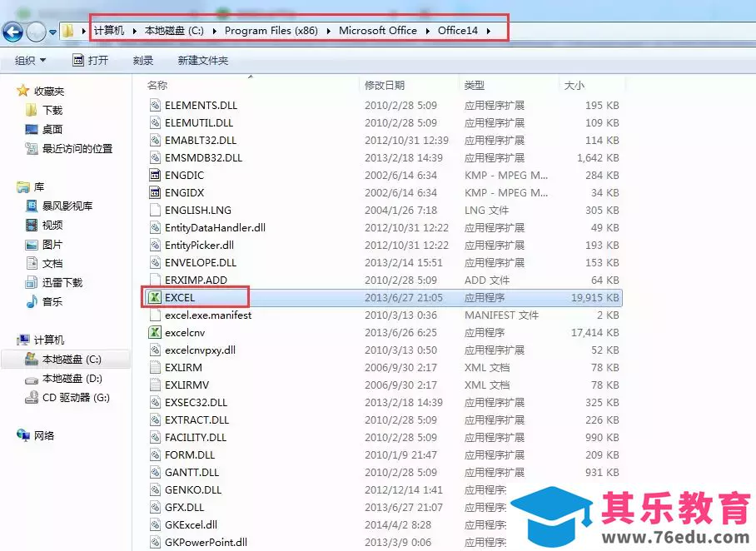Open the 视频 library

52,225
